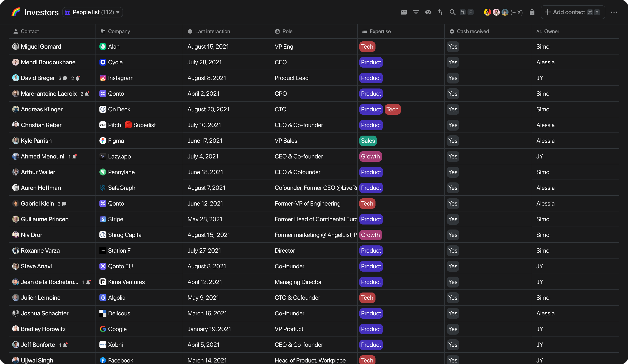Click the Station F company icon
This screenshot has height=364, width=628.
103,251
